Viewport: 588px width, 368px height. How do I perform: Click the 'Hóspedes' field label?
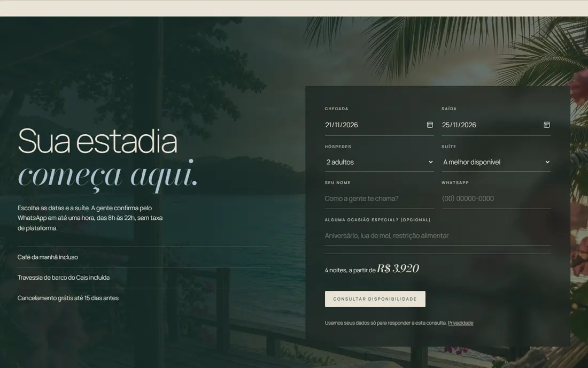tap(338, 147)
